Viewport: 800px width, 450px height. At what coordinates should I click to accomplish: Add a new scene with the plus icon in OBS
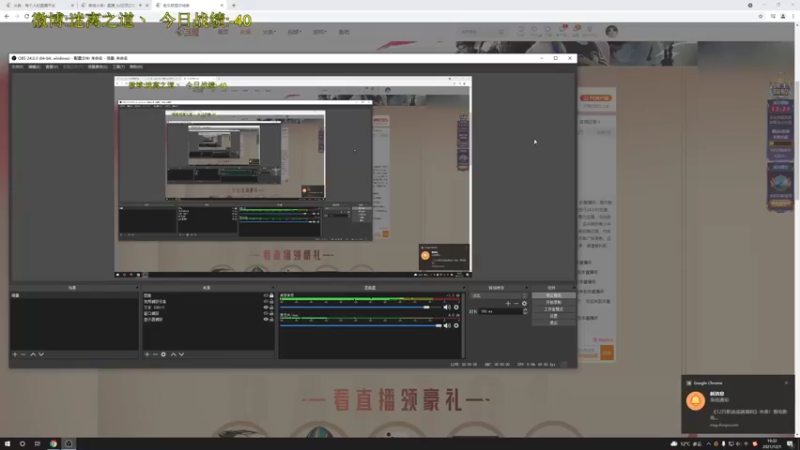15,354
